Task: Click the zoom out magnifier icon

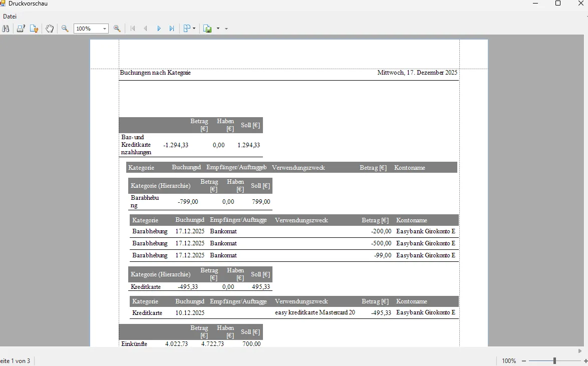Action: click(65, 29)
